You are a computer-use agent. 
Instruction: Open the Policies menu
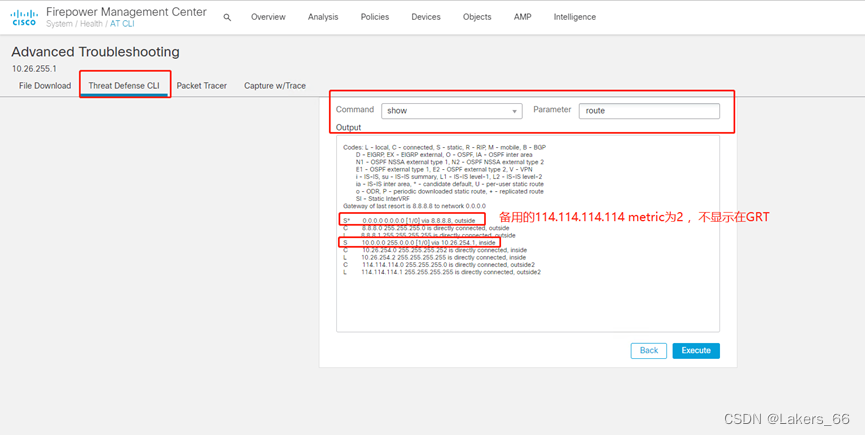pyautogui.click(x=375, y=17)
